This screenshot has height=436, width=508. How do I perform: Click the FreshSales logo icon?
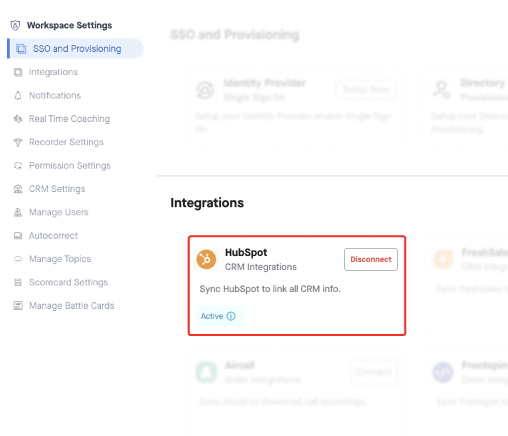[x=443, y=259]
